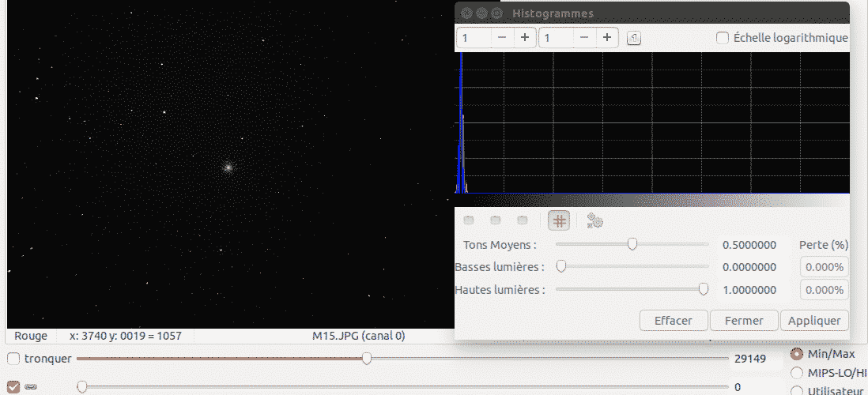The height and width of the screenshot is (395, 868).
Task: Click the Basses lumières value 0.0000000
Action: pyautogui.click(x=749, y=267)
